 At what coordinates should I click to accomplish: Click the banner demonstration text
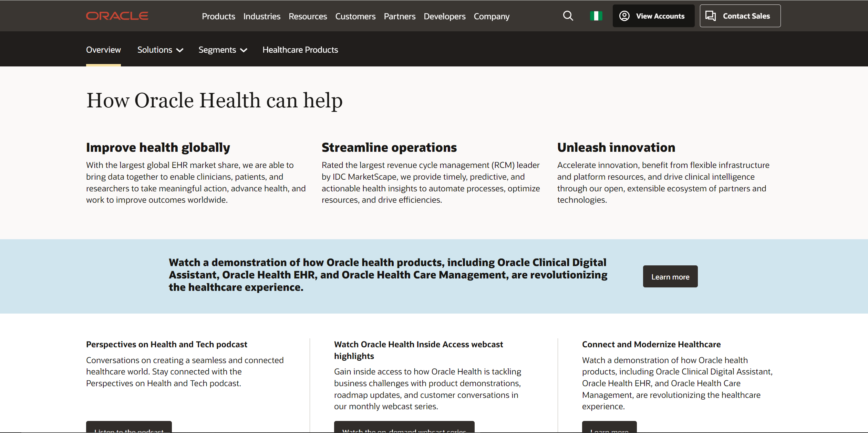click(x=388, y=275)
